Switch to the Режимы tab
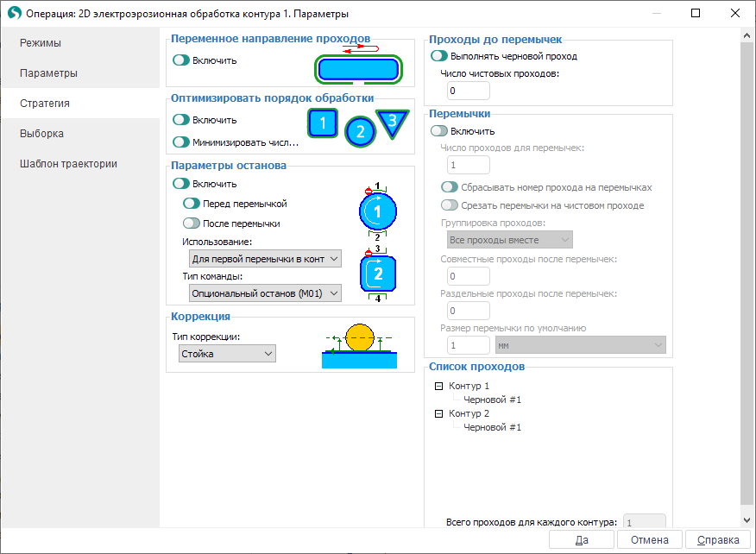 pyautogui.click(x=41, y=43)
